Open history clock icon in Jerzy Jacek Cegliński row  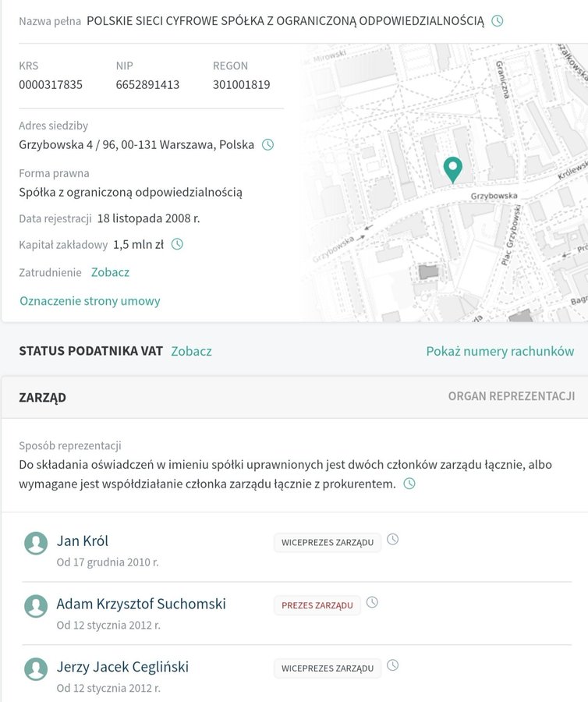(x=392, y=665)
